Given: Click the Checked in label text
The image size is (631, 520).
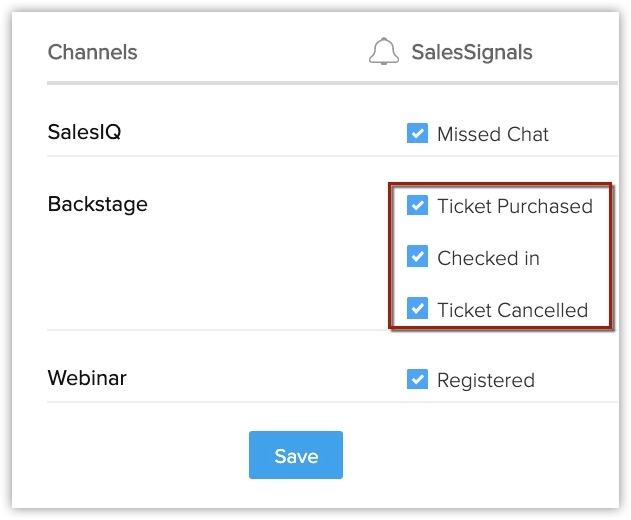Looking at the screenshot, I should [488, 258].
